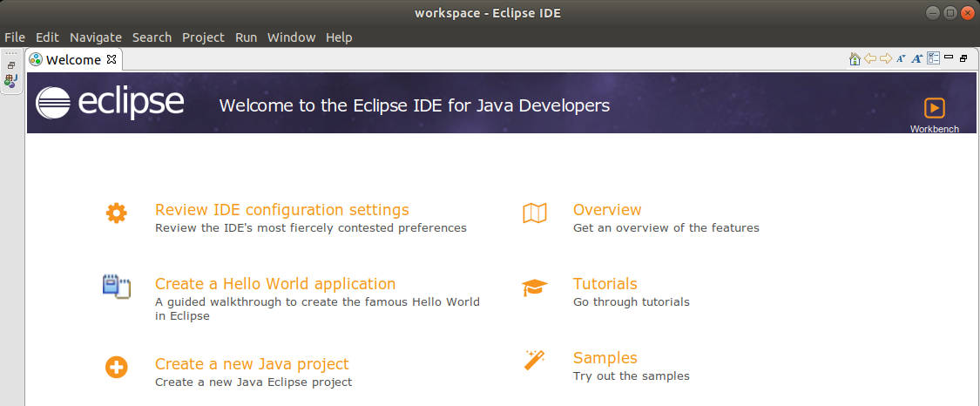Click the gear icon beside Review IDE configuration
Image resolution: width=980 pixels, height=406 pixels.
[116, 213]
